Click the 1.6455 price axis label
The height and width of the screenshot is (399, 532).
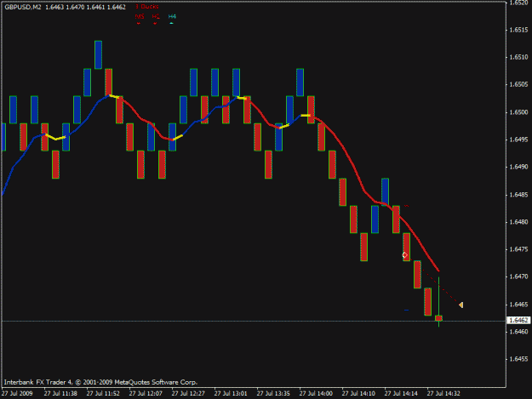518,359
